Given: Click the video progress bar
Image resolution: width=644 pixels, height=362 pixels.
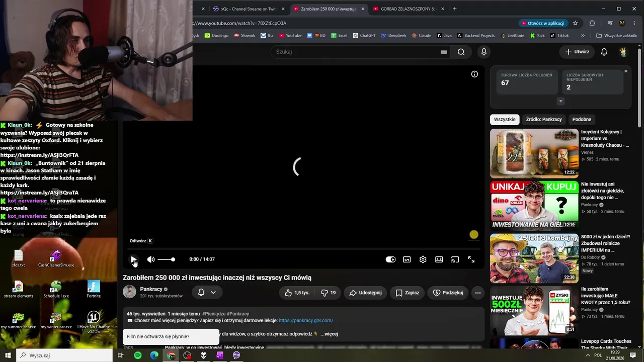Looking at the screenshot, I should (x=303, y=248).
